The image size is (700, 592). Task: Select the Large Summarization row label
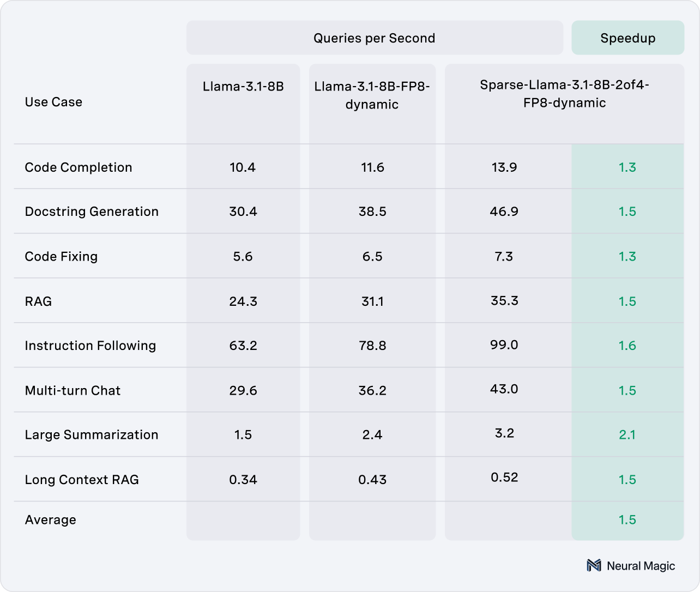tap(92, 435)
